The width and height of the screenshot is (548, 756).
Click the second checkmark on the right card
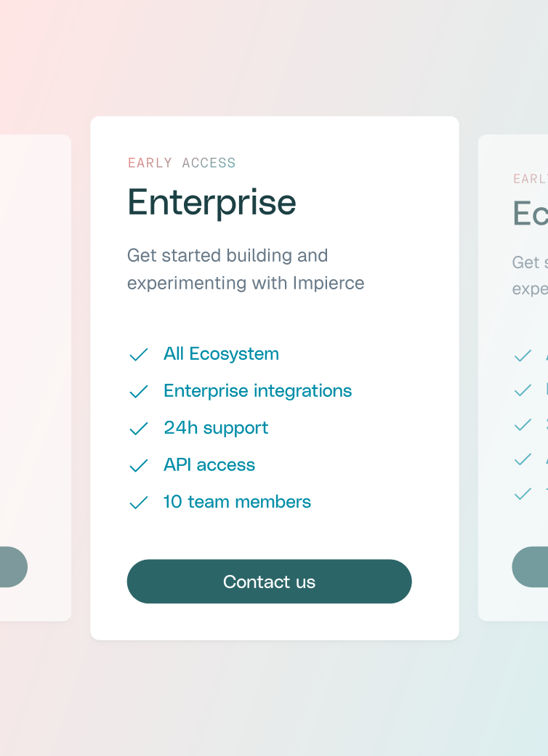[523, 390]
